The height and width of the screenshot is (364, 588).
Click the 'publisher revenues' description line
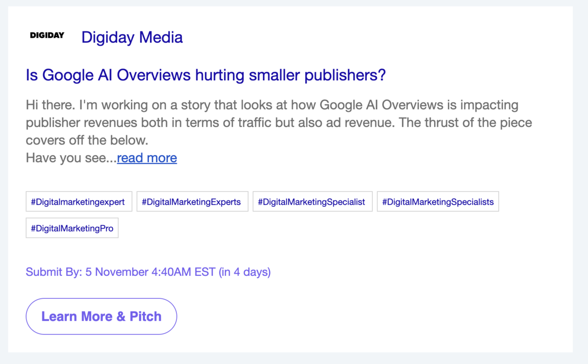278,122
